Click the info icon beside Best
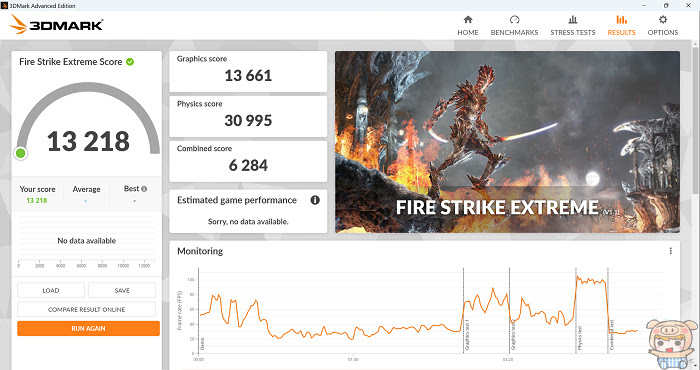The width and height of the screenshot is (700, 370). click(x=144, y=189)
